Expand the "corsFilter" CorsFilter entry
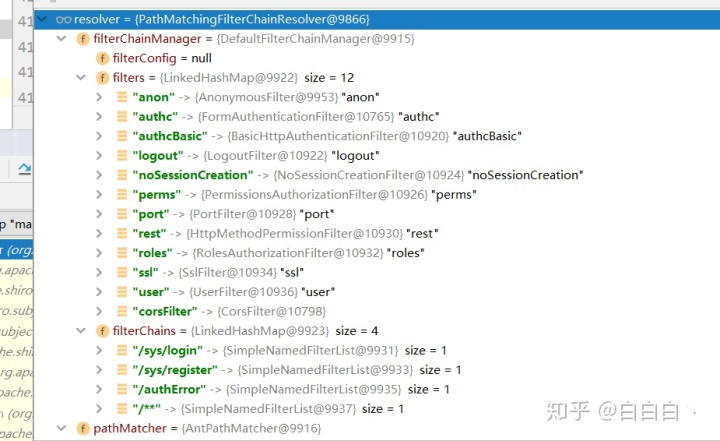The image size is (720, 441). (99, 311)
